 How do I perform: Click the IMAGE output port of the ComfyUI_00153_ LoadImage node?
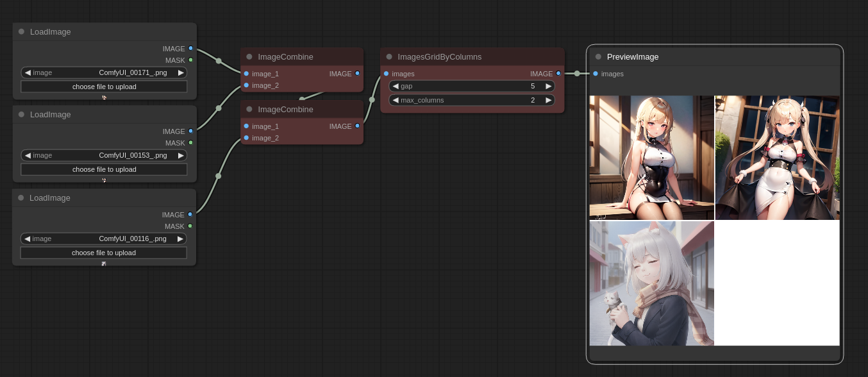click(x=190, y=131)
